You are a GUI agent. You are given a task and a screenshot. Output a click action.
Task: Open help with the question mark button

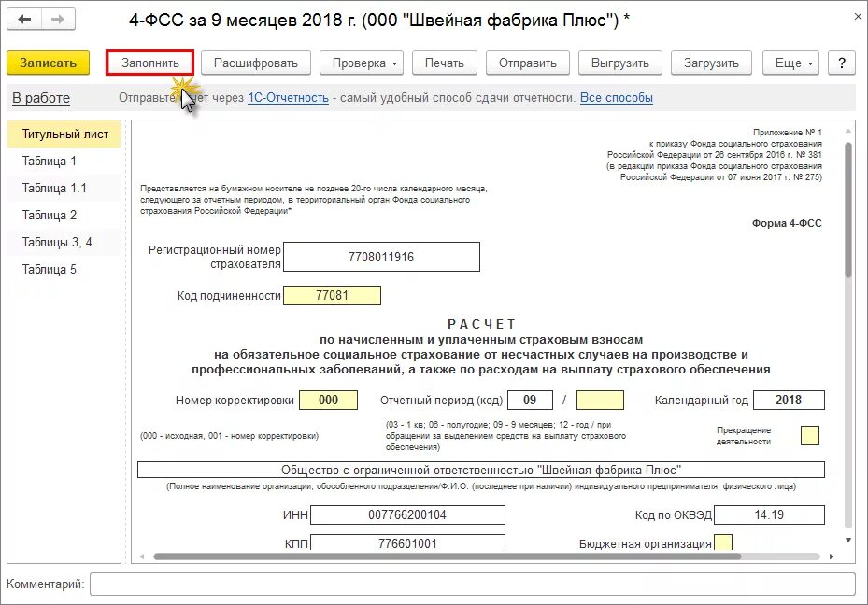842,63
